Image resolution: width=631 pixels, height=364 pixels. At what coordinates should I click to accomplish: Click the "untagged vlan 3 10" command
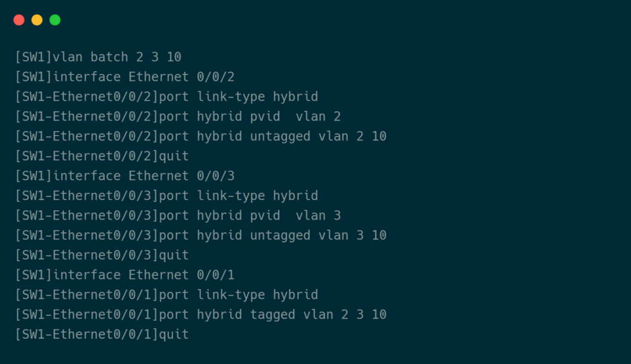click(318, 235)
